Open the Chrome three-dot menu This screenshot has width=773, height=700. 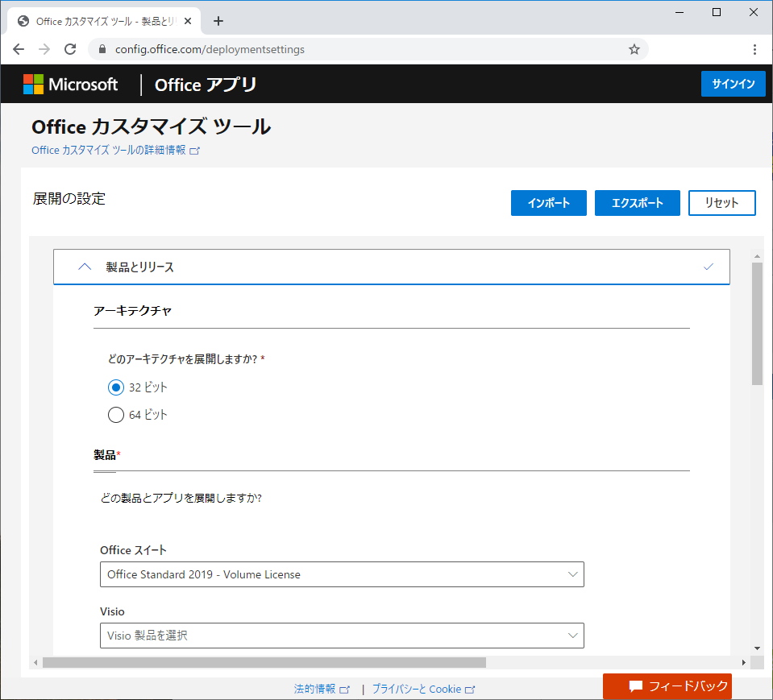click(754, 49)
